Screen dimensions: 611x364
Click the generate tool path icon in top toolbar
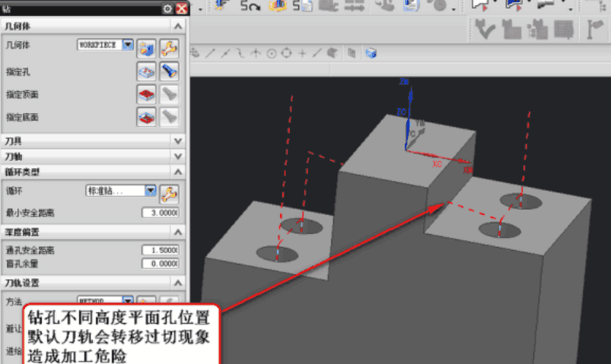[221, 5]
